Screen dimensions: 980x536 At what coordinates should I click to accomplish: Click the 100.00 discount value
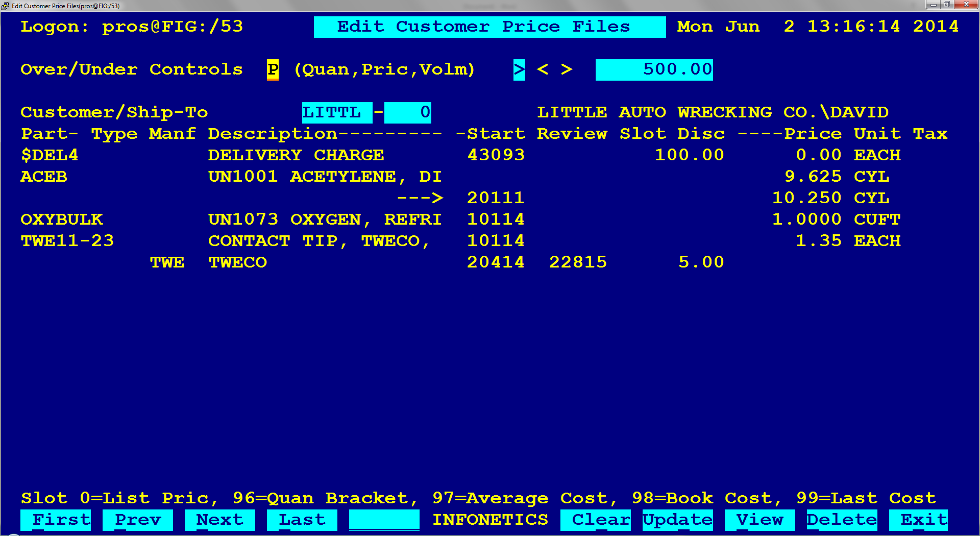click(x=690, y=155)
